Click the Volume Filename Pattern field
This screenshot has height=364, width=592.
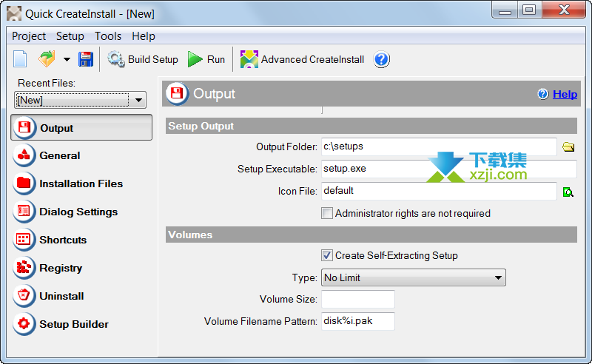click(358, 321)
